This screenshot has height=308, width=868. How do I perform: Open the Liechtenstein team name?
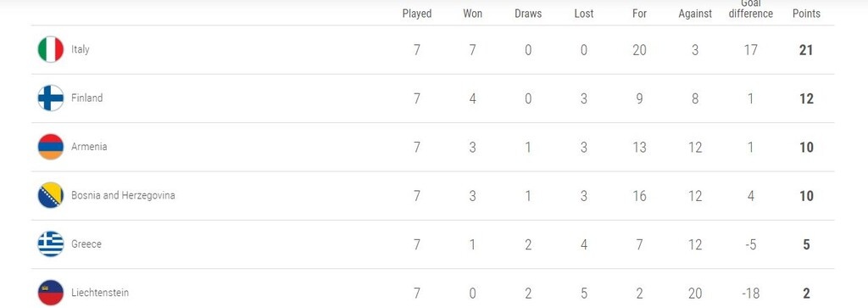click(100, 293)
